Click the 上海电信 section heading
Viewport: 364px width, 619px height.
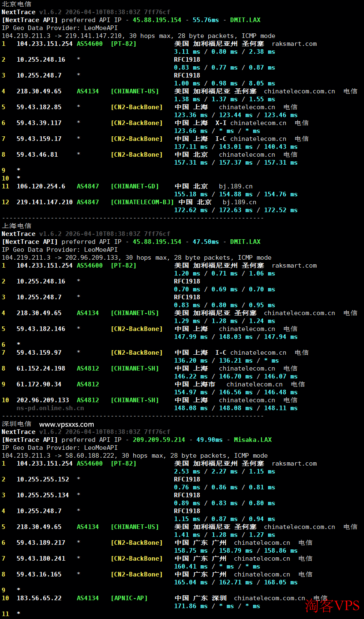pos(17,226)
